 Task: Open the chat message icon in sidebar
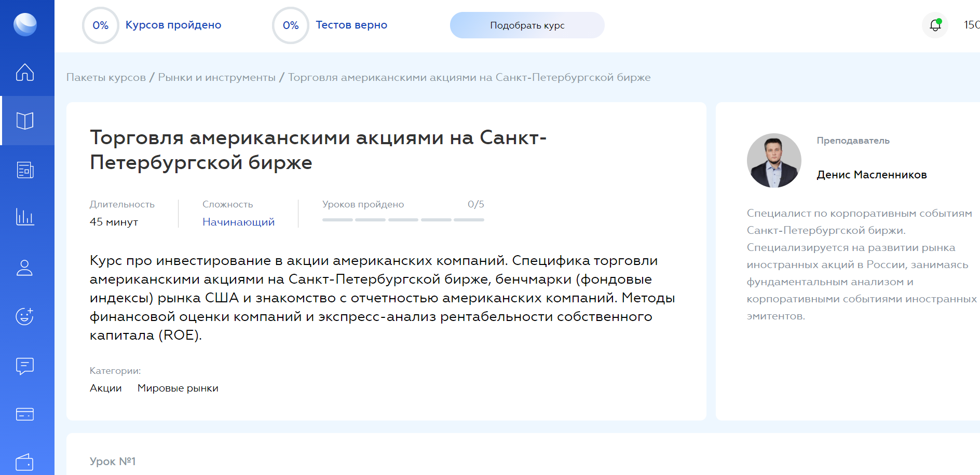pyautogui.click(x=25, y=366)
